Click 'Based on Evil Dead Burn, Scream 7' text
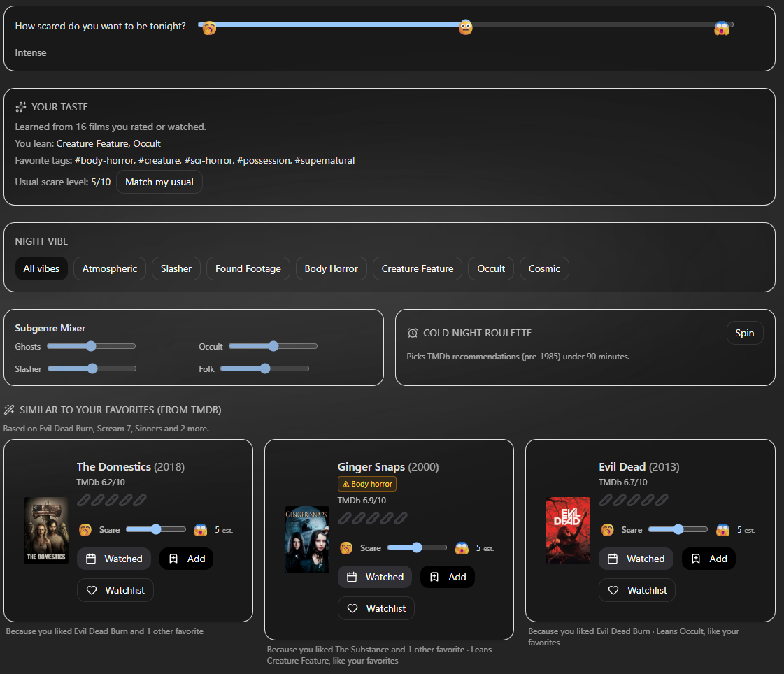 106,429
